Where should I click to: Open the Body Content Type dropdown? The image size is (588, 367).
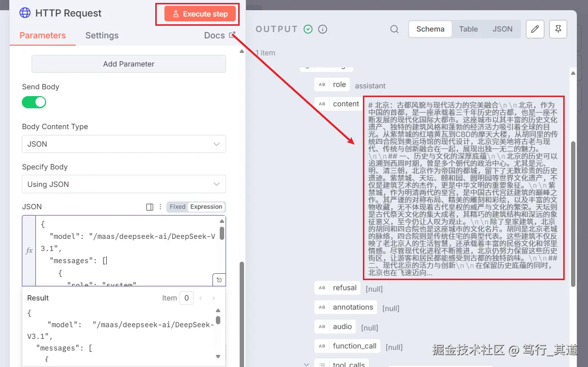point(124,144)
